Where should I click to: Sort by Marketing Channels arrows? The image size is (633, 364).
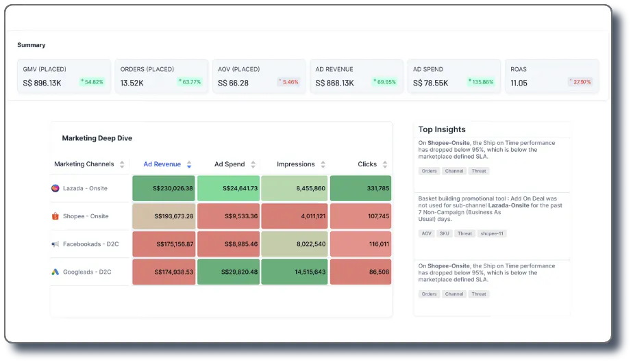[122, 164]
